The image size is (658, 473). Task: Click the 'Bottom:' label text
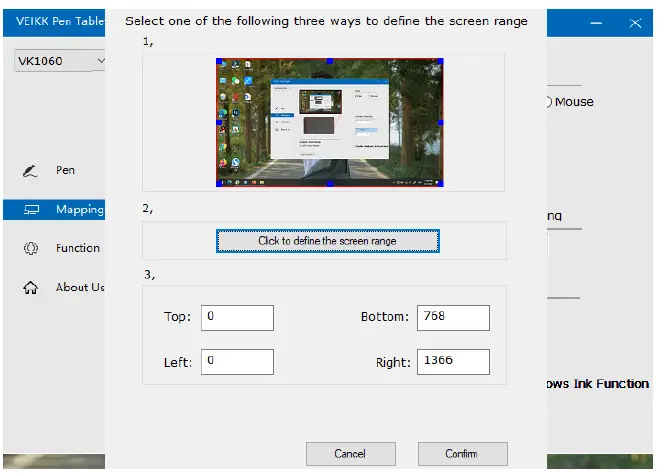[x=384, y=316]
